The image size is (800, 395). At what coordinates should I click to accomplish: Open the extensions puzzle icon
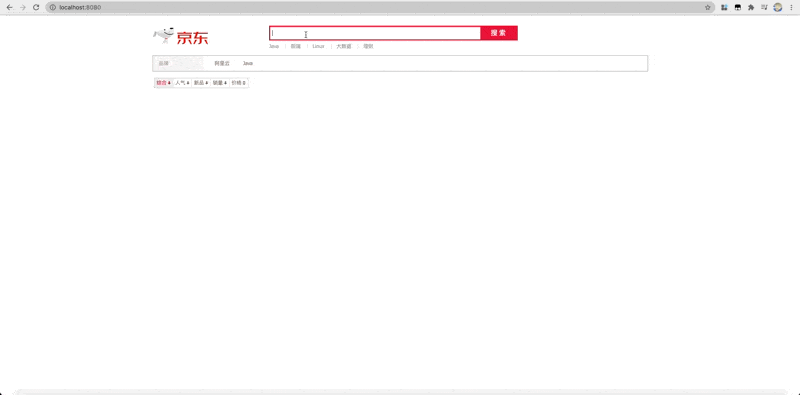[751, 8]
